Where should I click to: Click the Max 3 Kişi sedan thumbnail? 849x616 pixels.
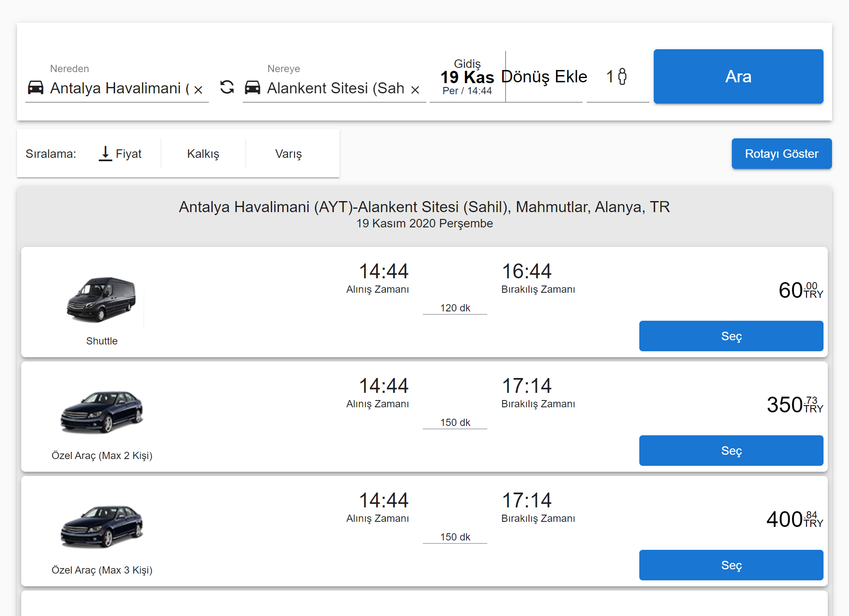click(x=102, y=526)
